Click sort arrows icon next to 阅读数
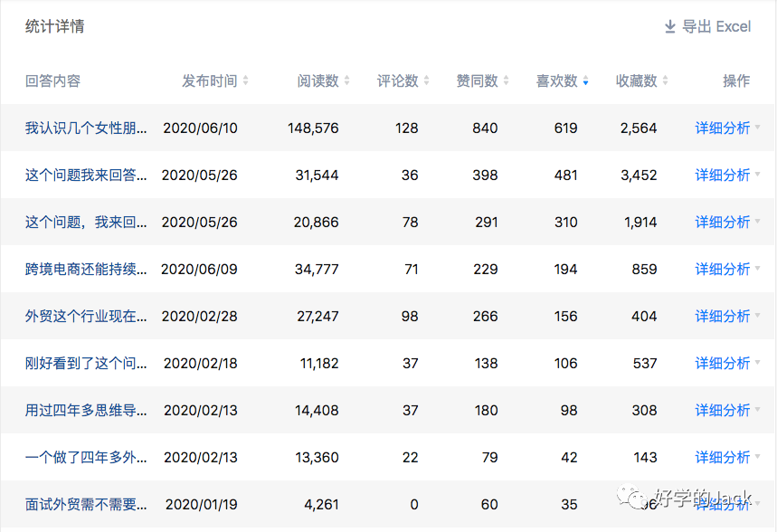Screen dimensions: 777x532 coord(346,81)
